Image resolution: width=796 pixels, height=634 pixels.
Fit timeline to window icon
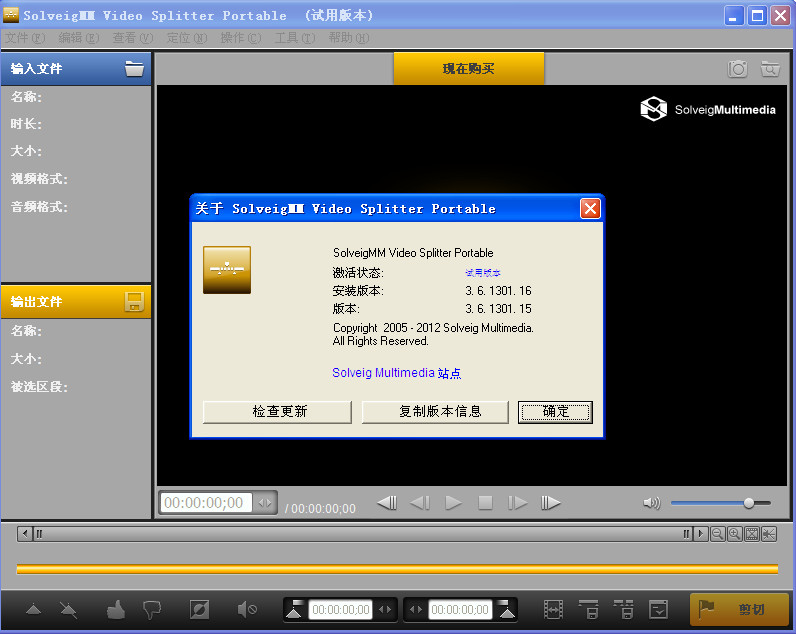752,534
